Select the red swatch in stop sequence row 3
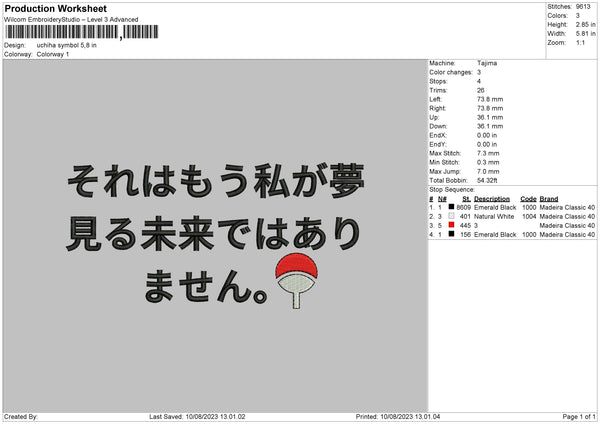 [x=452, y=225]
